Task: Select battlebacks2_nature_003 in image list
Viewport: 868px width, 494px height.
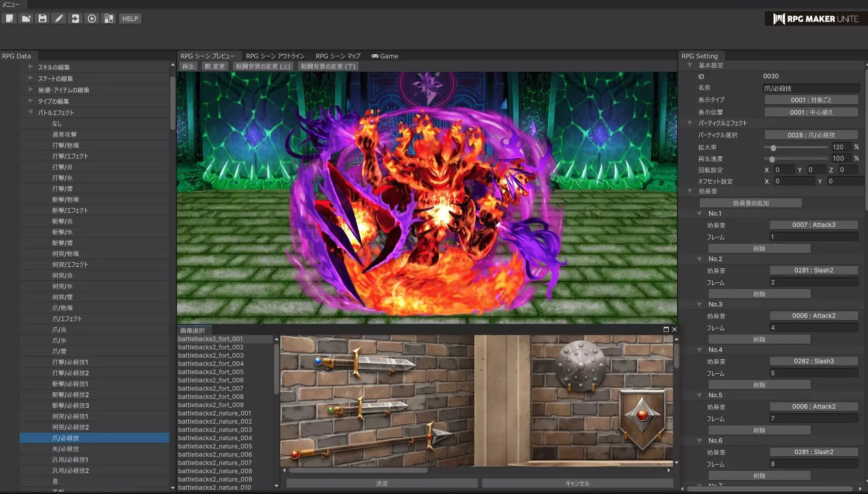Action: click(x=215, y=429)
